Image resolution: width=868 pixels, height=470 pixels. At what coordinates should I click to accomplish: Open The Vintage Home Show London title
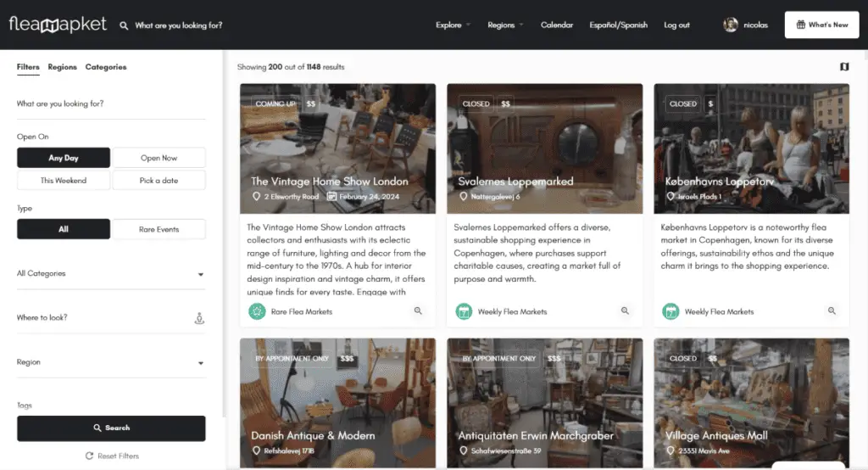pos(330,182)
